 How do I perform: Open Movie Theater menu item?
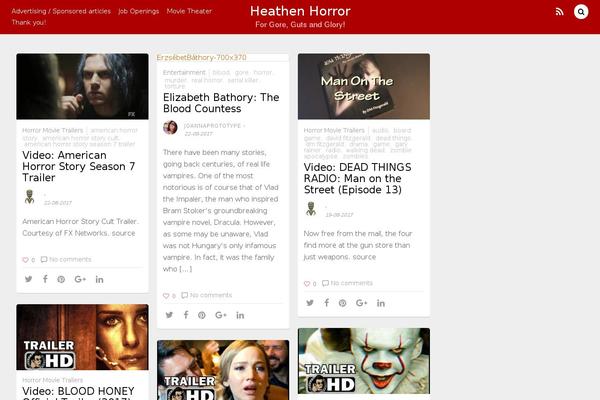[189, 11]
